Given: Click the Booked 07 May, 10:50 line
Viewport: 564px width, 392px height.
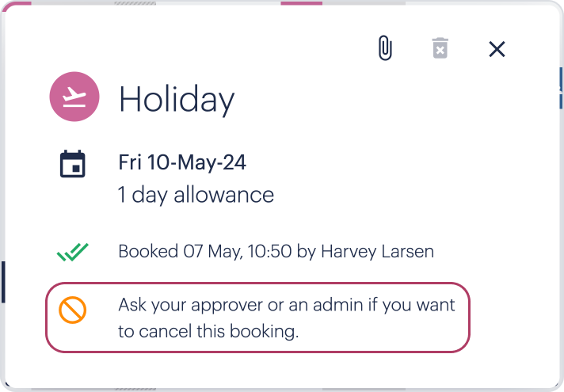Looking at the screenshot, I should click(x=276, y=251).
